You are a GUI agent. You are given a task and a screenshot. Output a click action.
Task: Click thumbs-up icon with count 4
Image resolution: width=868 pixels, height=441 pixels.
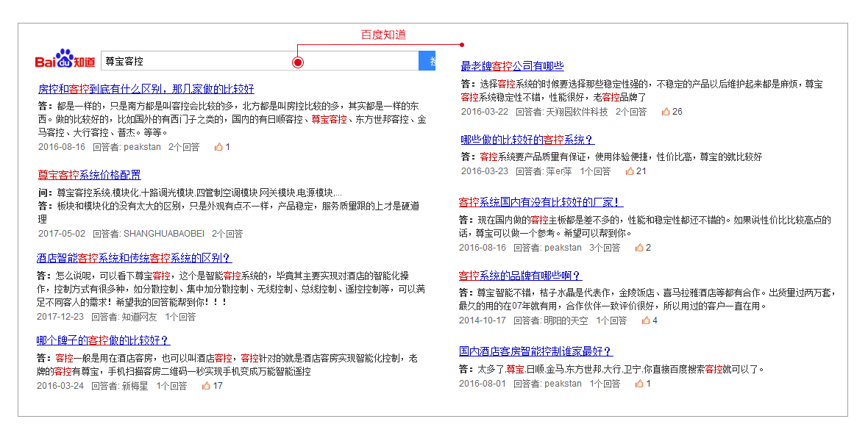click(645, 320)
